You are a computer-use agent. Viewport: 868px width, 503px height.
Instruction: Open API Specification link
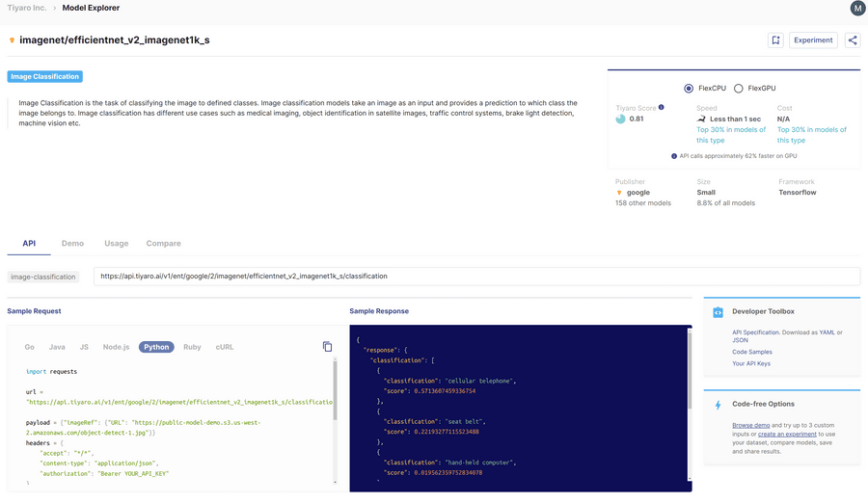(755, 332)
